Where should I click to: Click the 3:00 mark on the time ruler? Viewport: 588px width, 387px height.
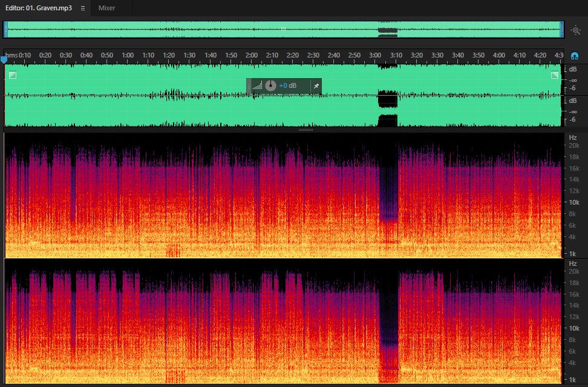[375, 55]
